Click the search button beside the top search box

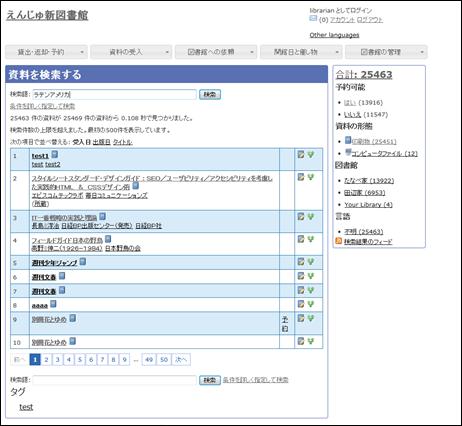point(210,94)
